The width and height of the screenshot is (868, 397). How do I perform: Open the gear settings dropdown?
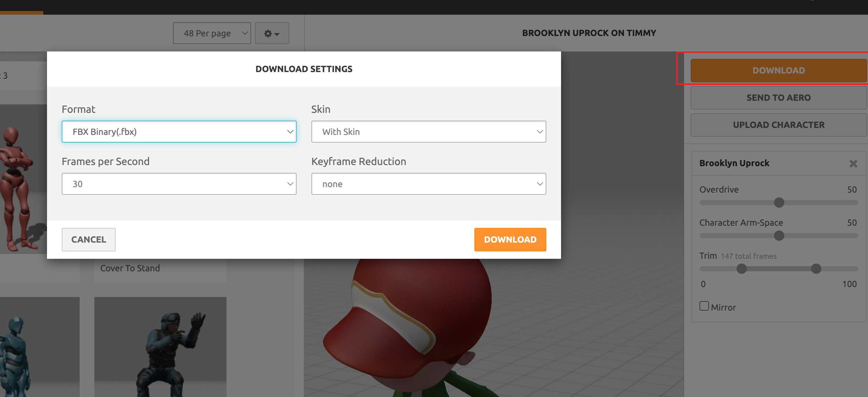click(x=272, y=33)
